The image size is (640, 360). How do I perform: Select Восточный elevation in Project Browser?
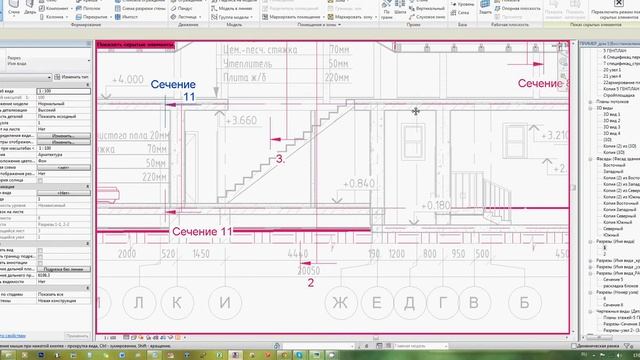[614, 165]
